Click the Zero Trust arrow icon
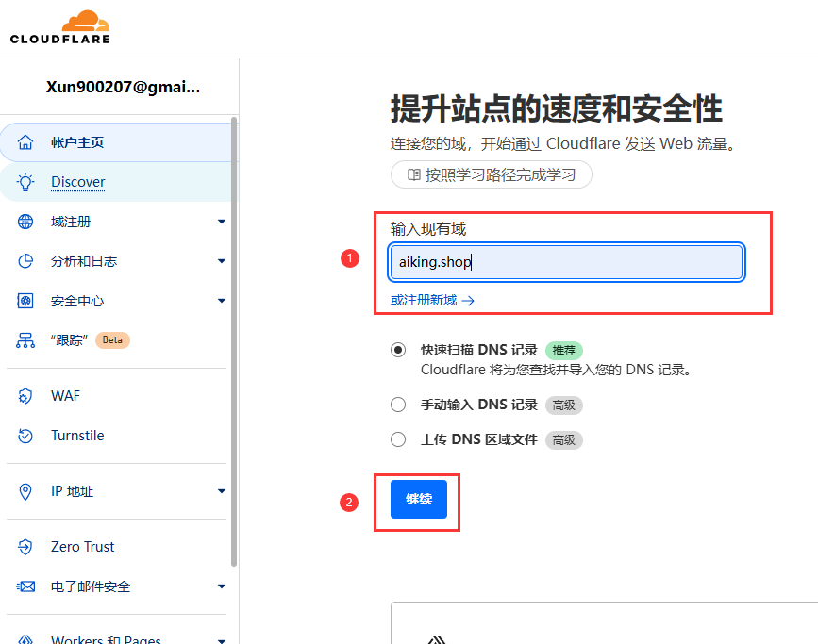Screen dimensions: 818x644 click(25, 547)
